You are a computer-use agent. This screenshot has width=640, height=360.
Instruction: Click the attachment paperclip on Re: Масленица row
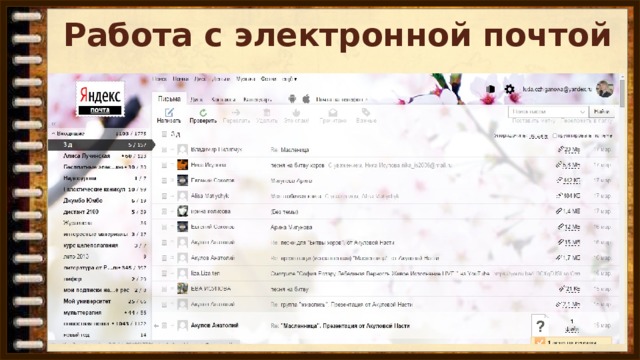[560, 150]
